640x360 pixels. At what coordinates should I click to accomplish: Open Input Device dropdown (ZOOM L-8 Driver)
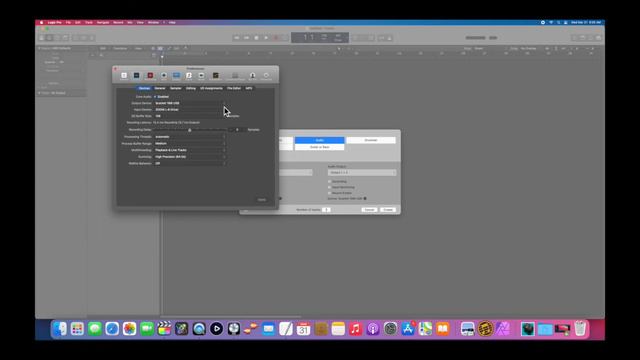189,110
